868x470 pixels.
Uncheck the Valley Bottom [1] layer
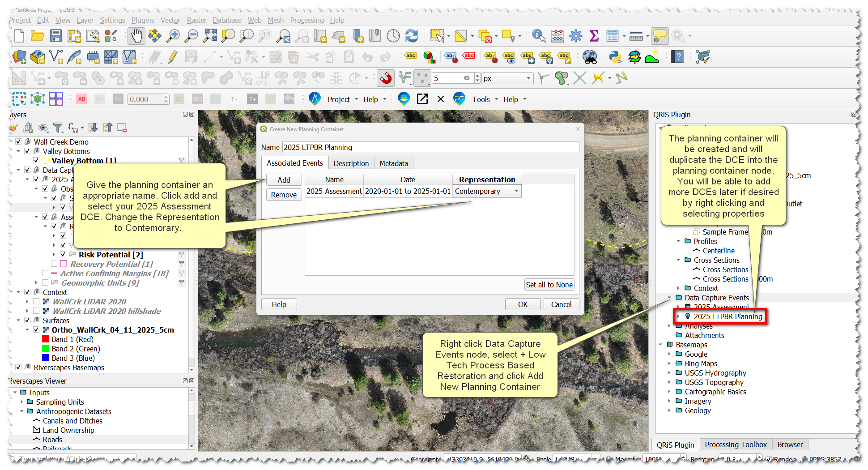[x=36, y=160]
